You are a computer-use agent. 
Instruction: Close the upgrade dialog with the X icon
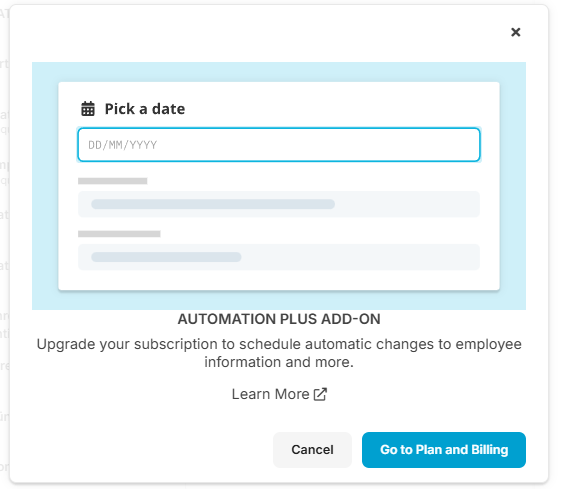[515, 32]
